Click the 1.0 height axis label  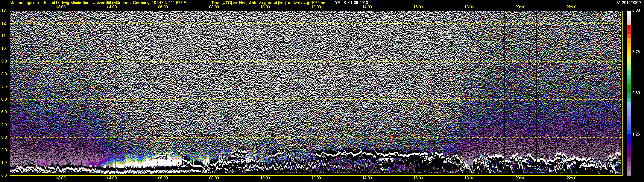[4, 163]
